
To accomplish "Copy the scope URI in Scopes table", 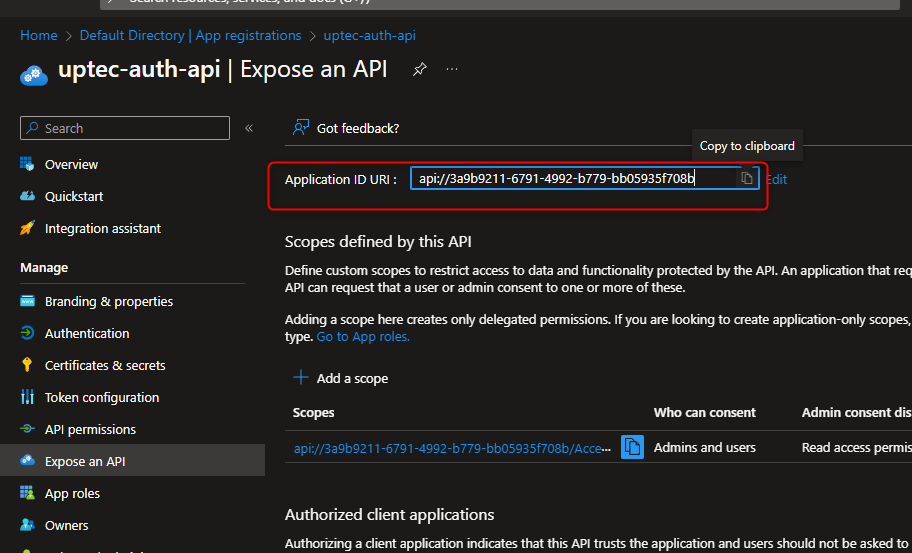I will coord(632,447).
